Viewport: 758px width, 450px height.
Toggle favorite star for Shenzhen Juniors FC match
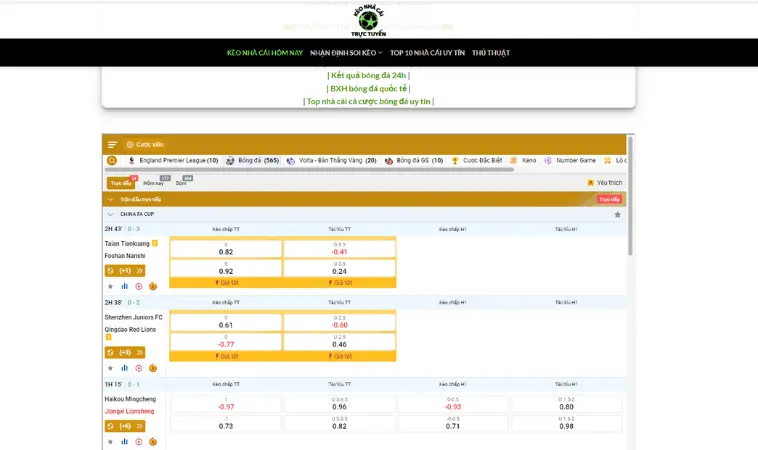click(110, 368)
